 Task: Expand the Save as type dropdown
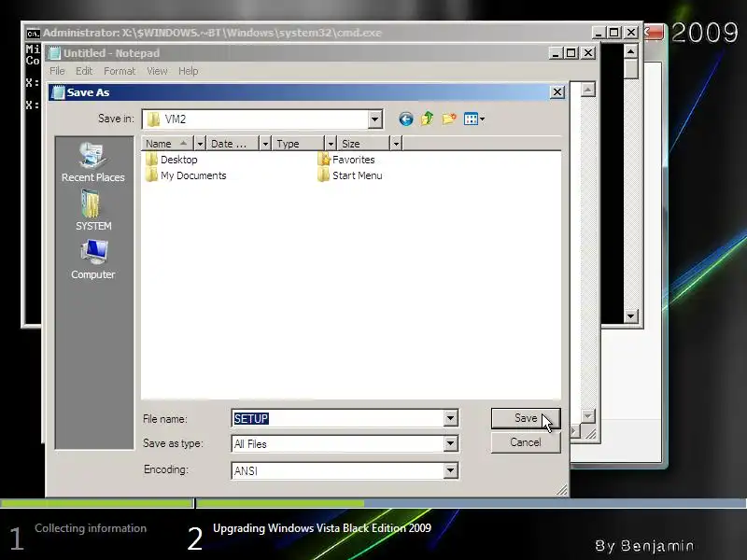coord(450,444)
